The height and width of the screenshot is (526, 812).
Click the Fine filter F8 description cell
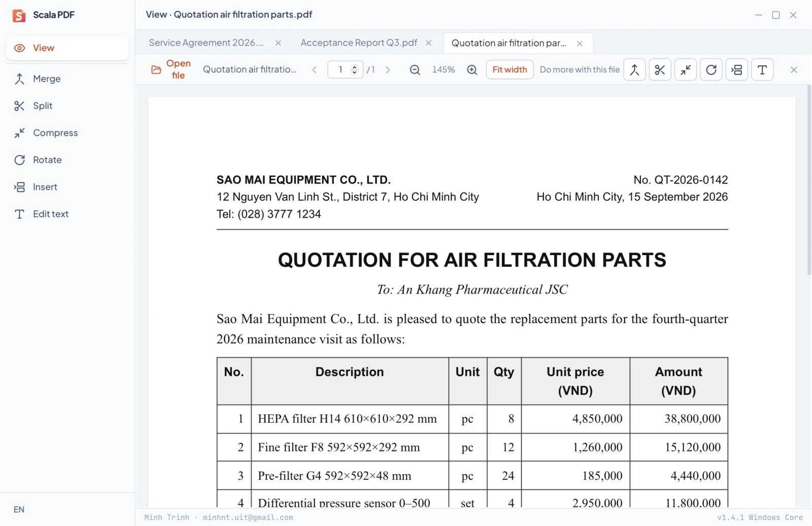(350, 447)
